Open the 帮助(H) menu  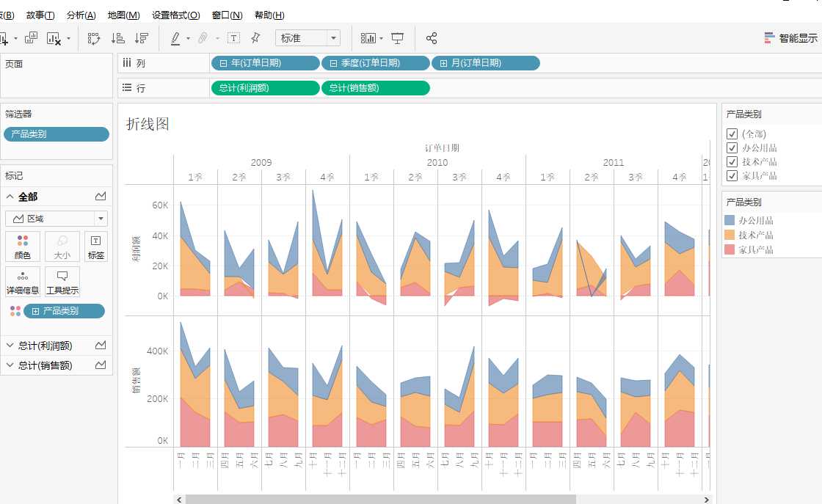pos(269,15)
